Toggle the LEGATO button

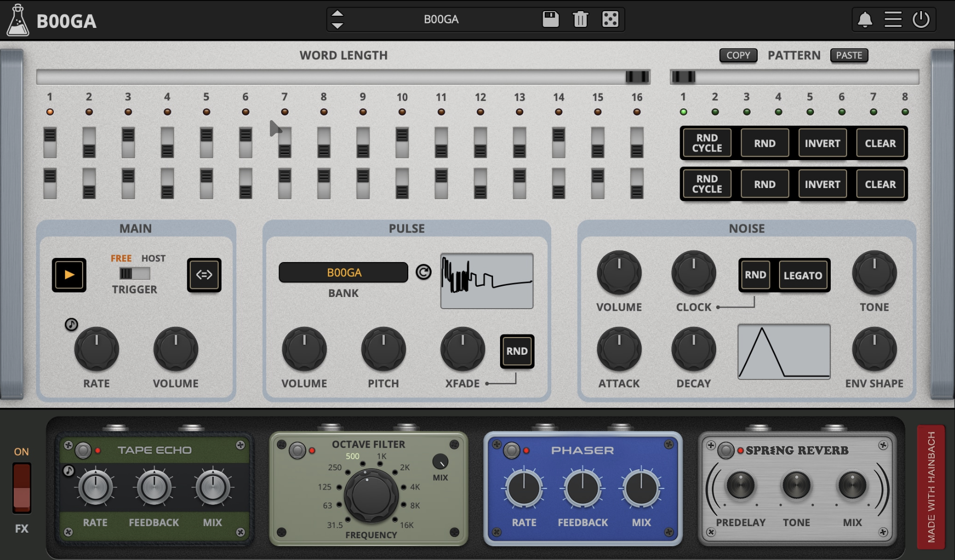803,275
